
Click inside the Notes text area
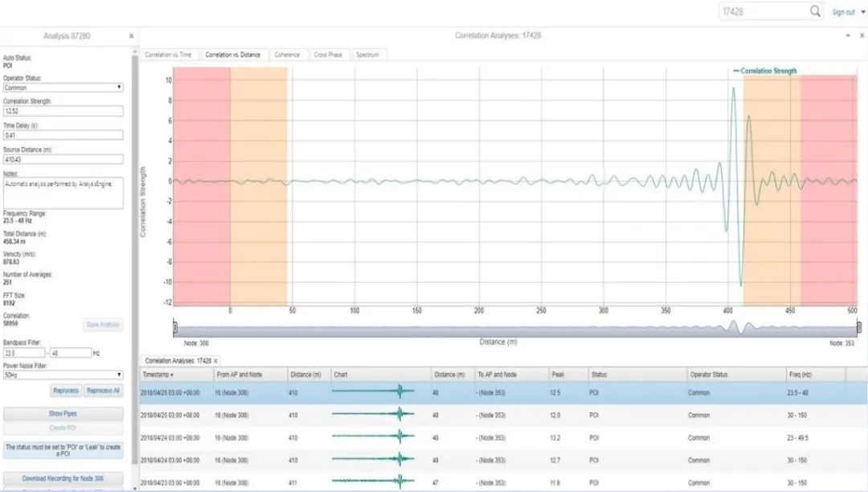[63, 193]
